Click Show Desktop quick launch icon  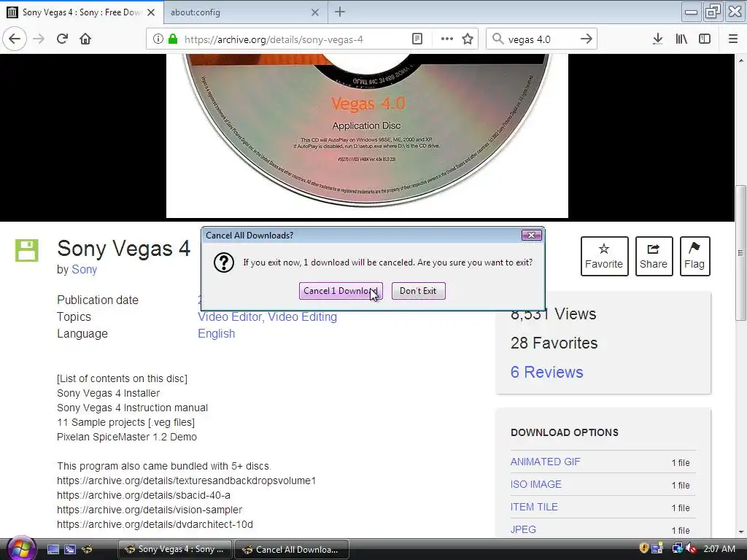click(x=53, y=550)
